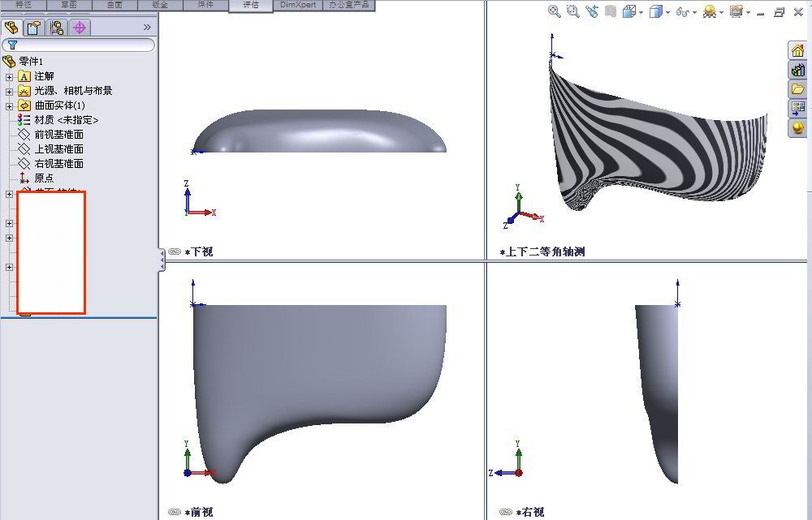Open the ConfigurationManager tab

[x=57, y=28]
